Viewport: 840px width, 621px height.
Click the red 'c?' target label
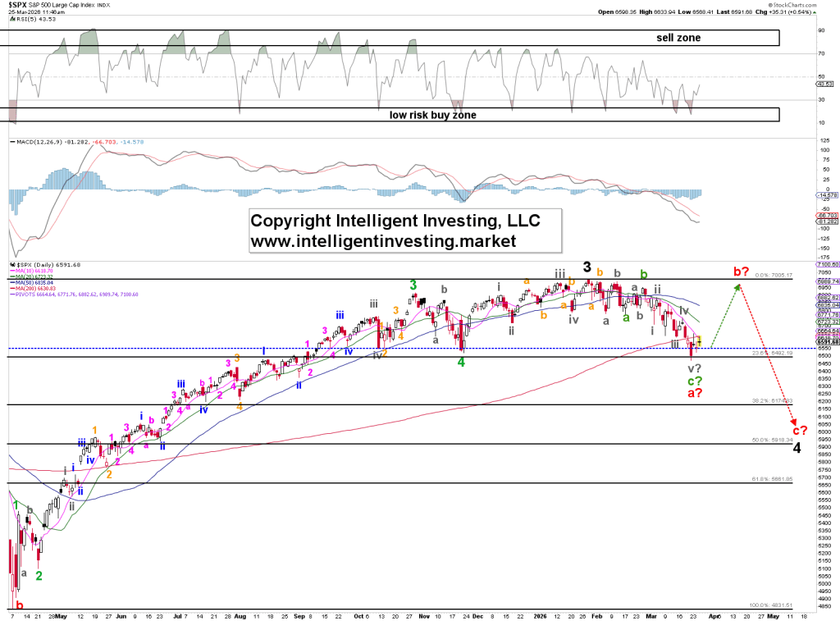pyautogui.click(x=799, y=430)
